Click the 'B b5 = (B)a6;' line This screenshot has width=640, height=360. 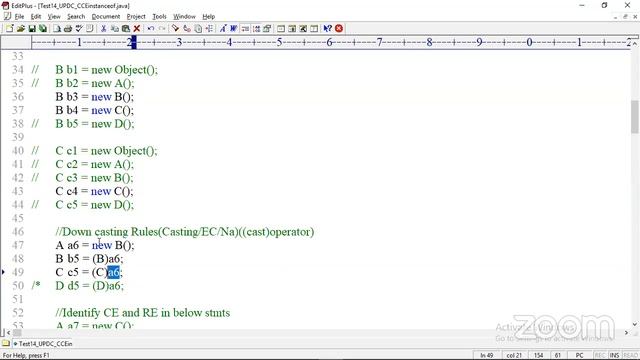coord(89,259)
